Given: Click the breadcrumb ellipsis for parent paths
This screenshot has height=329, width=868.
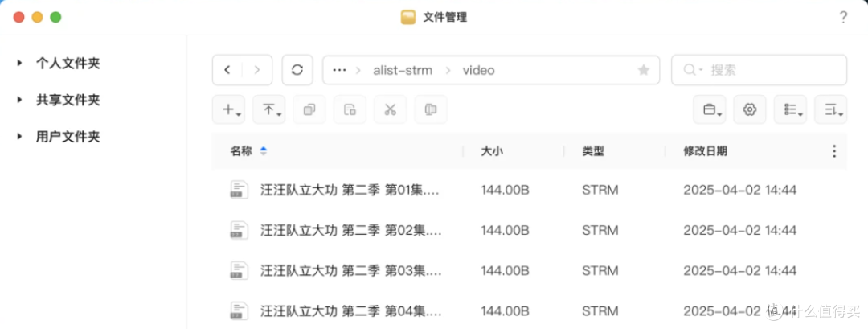Looking at the screenshot, I should 339,70.
